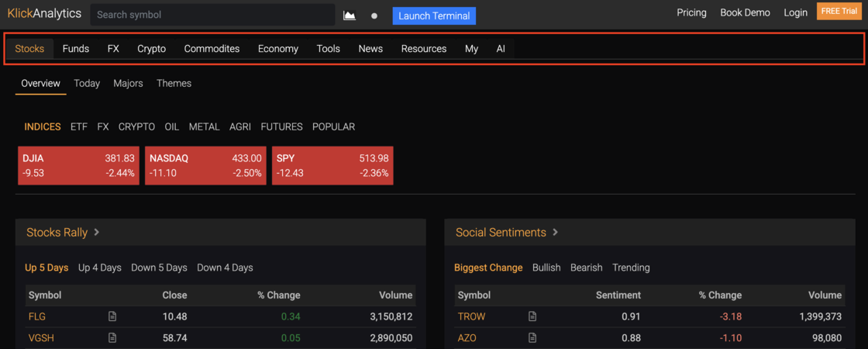This screenshot has height=349, width=868.
Task: Select the Bearish sentiment filter
Action: click(x=586, y=268)
